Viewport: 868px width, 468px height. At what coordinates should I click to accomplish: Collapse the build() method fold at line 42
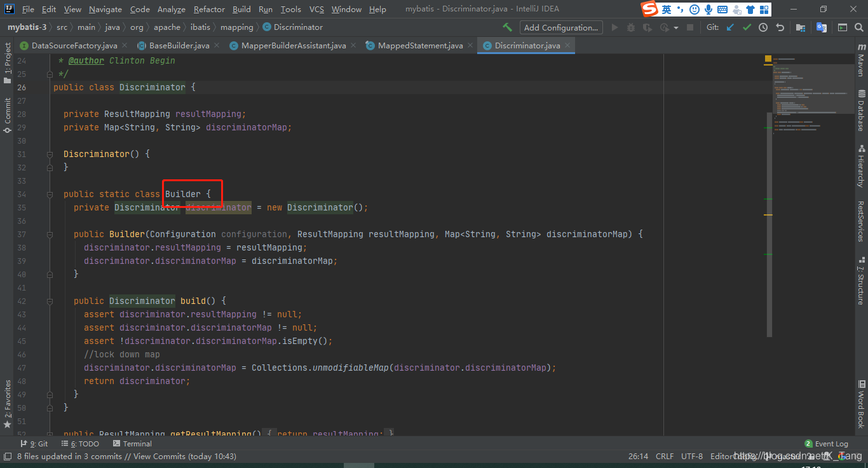(49, 301)
